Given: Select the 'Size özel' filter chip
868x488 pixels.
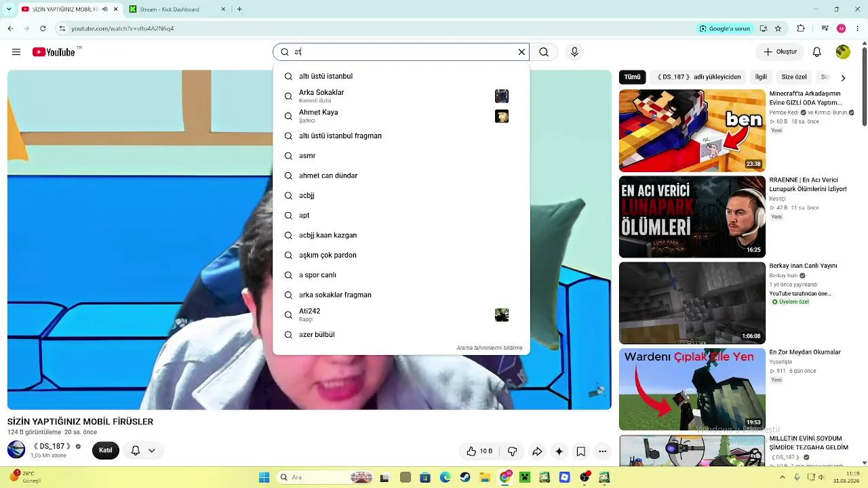Looking at the screenshot, I should coord(794,77).
